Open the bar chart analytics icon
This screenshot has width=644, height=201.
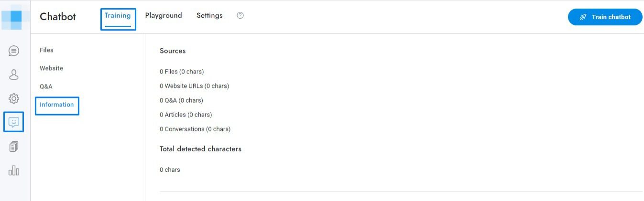coord(14,170)
